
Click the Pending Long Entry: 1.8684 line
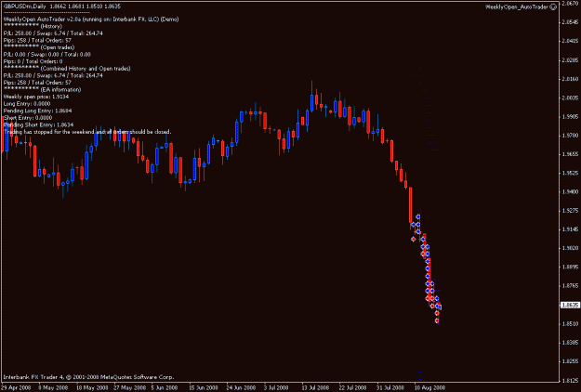pos(37,111)
